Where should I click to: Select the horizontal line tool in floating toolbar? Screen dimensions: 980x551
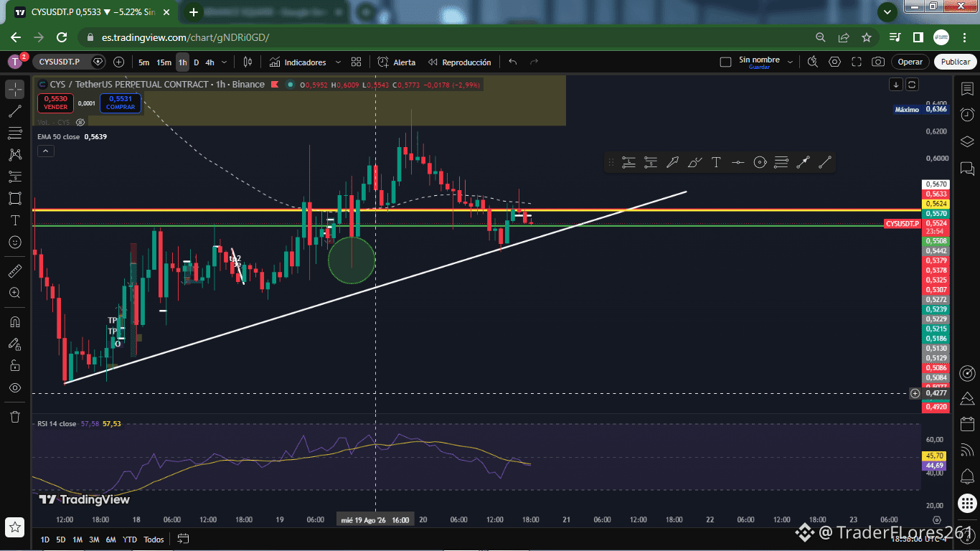click(738, 163)
